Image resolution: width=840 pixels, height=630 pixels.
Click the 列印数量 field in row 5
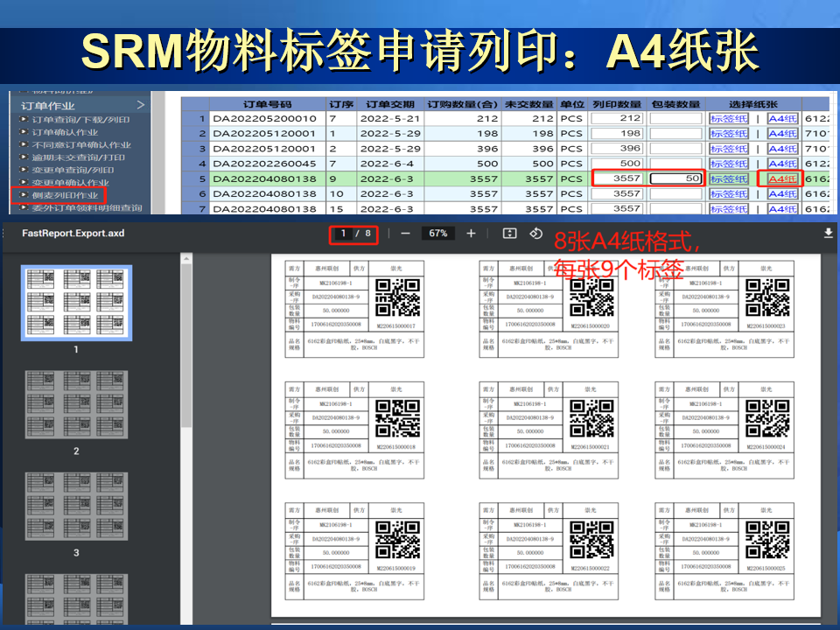(617, 178)
